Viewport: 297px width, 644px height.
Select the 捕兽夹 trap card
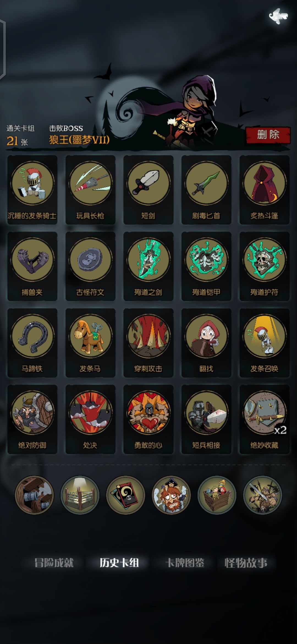point(32,266)
